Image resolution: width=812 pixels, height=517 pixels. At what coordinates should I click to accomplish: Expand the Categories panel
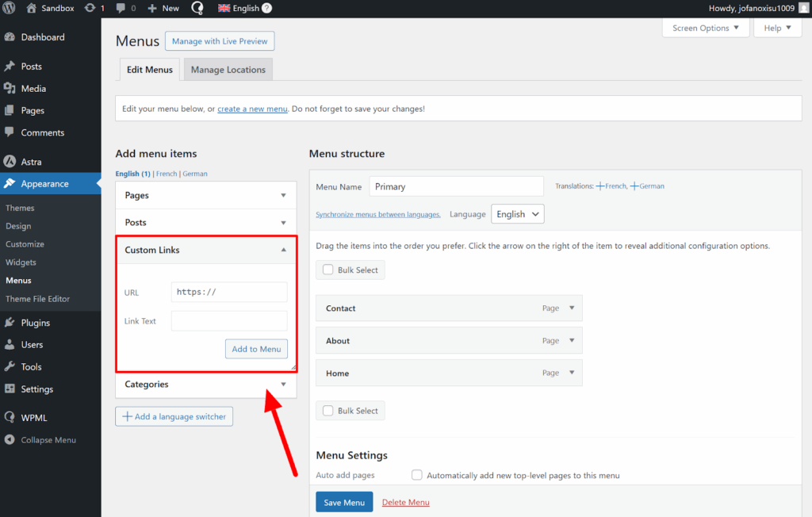(x=284, y=385)
